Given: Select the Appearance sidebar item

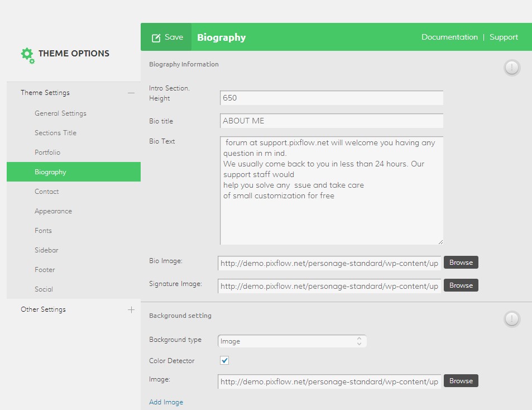Looking at the screenshot, I should (53, 211).
